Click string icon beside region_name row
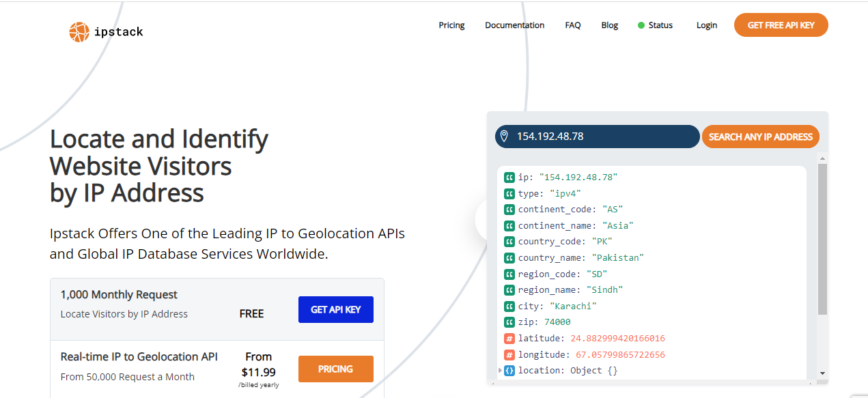This screenshot has height=398, width=868. click(x=509, y=289)
